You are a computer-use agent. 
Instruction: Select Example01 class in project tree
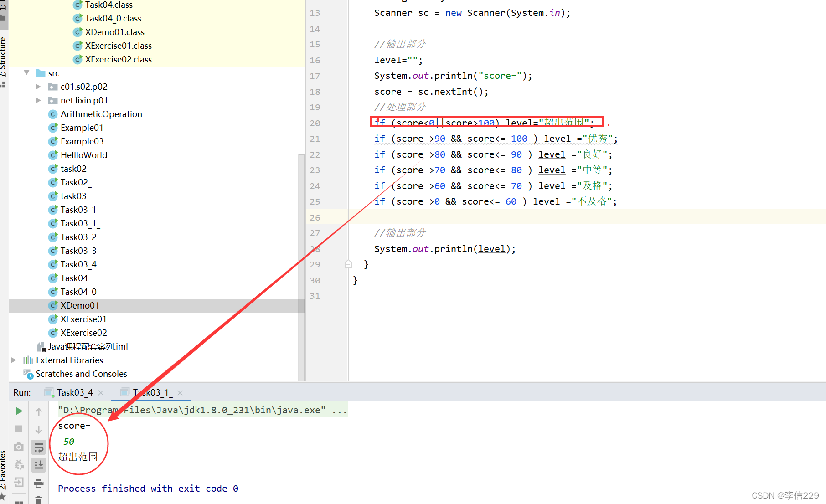click(82, 128)
